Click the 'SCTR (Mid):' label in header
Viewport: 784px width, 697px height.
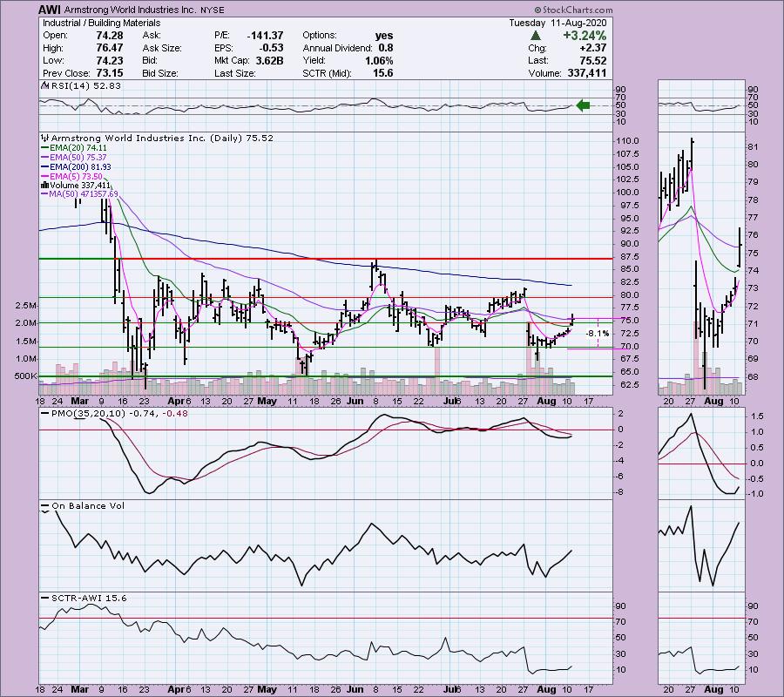tap(327, 73)
